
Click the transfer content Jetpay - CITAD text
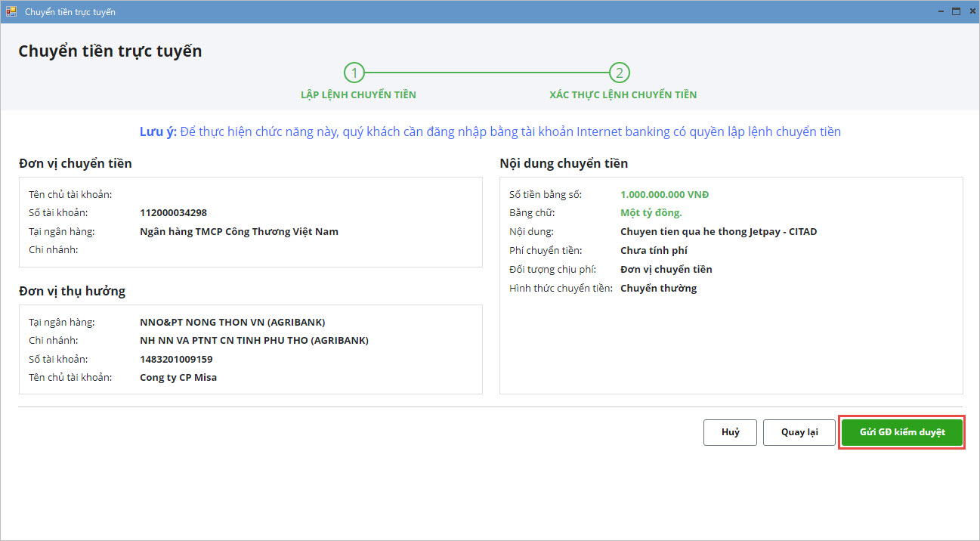coord(718,232)
